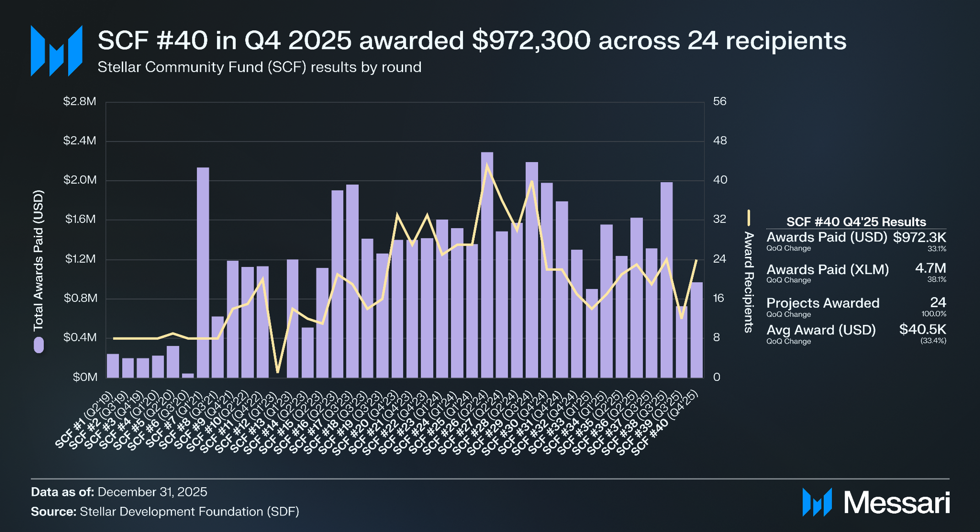This screenshot has height=532, width=980.
Task: Click the Projects Awarded value 24
Action: [937, 302]
